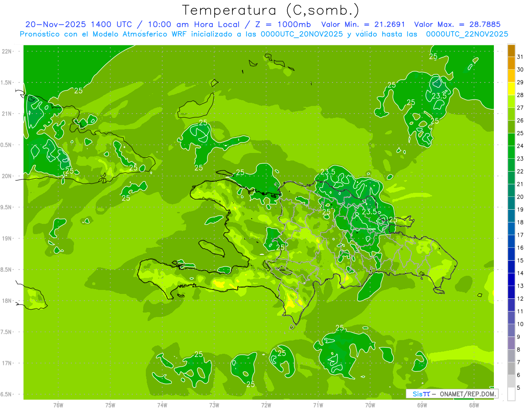Click the color legend value 26
The height and width of the screenshot is (411, 532).
click(x=520, y=121)
